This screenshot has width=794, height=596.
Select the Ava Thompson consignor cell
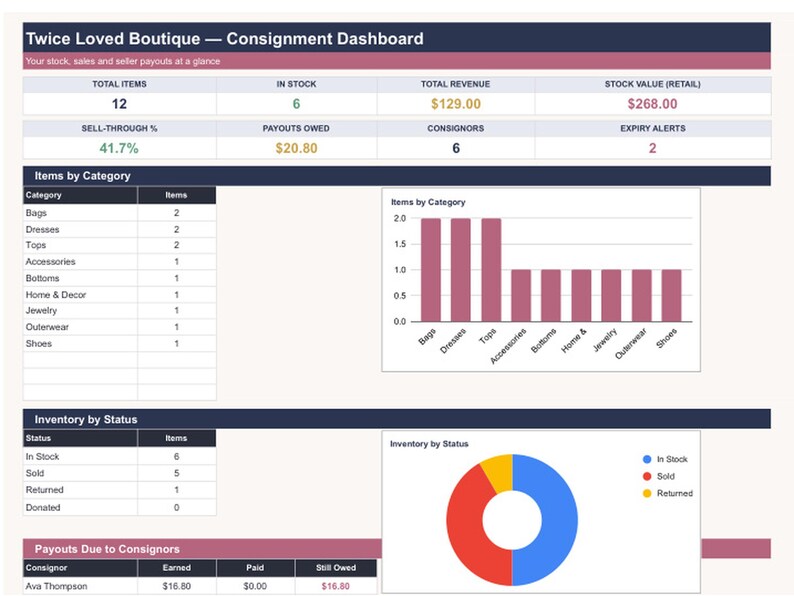[80, 586]
